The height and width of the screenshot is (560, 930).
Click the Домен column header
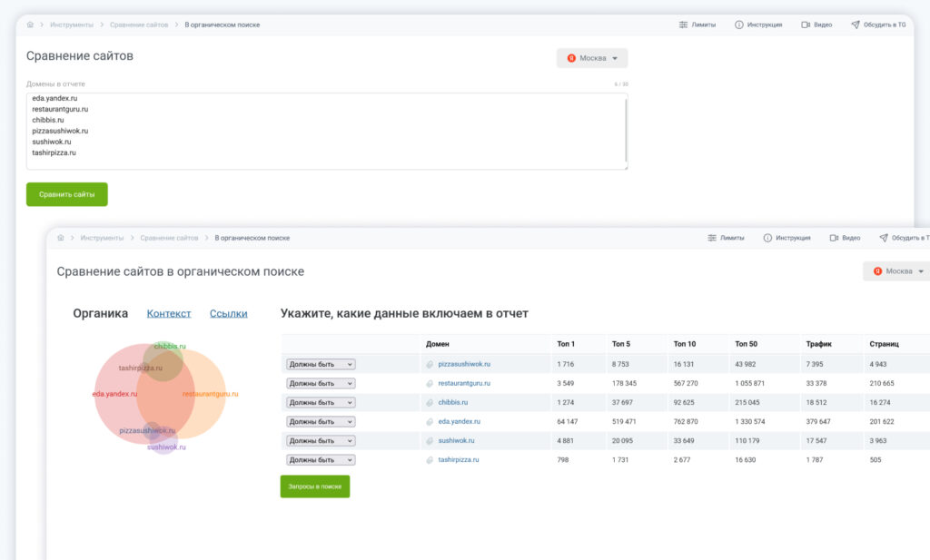coord(437,344)
